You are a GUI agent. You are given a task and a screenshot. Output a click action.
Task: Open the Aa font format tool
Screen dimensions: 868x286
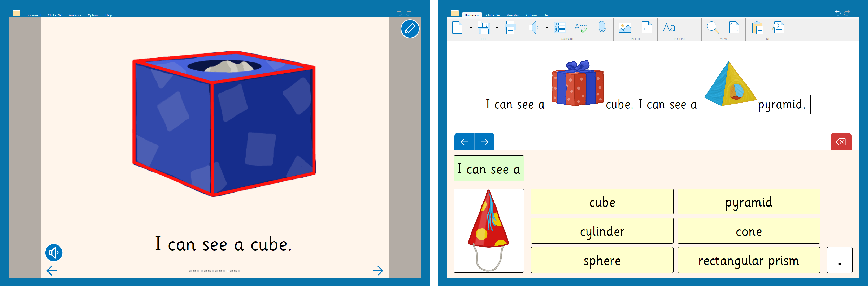pyautogui.click(x=669, y=28)
